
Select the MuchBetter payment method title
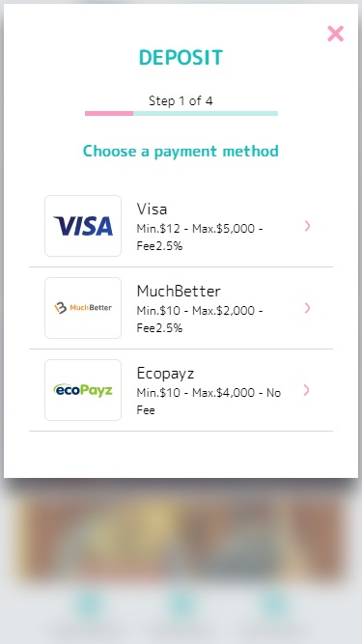pos(179,292)
